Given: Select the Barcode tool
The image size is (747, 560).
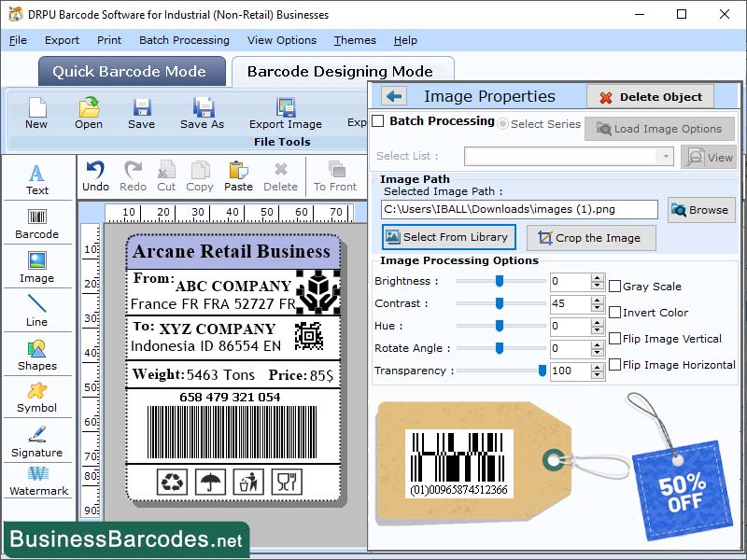Looking at the screenshot, I should 37,224.
